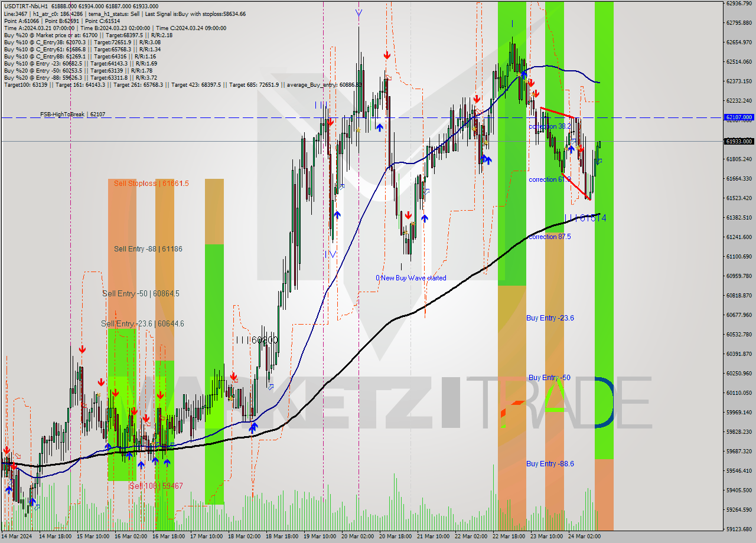This screenshot has width=756, height=543.
Task: Click the 'Buy %20 @ Market price' line
Action: 88,35
